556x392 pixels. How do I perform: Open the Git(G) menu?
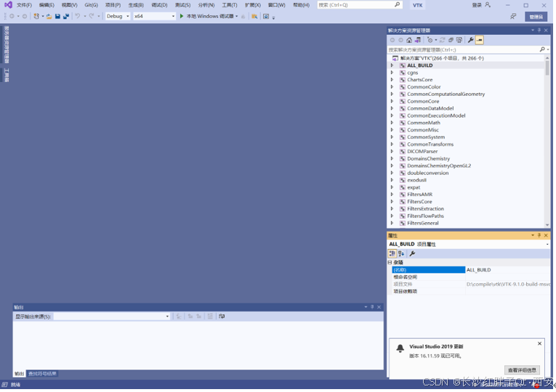91,5
